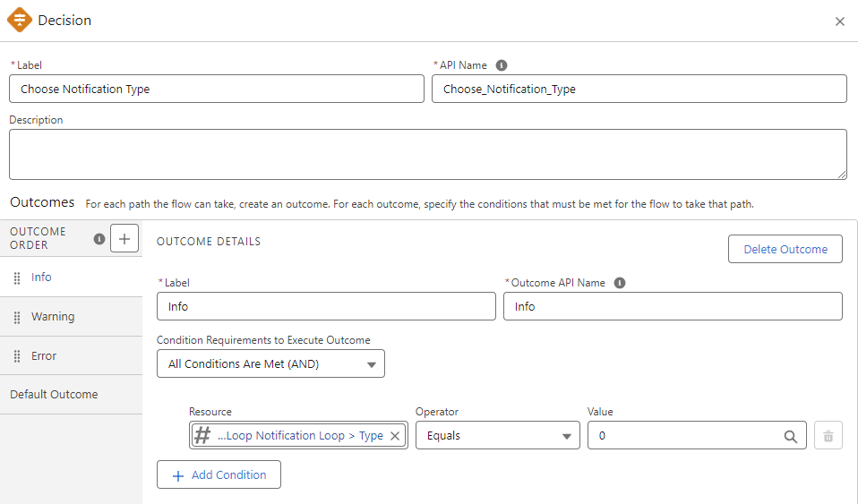The height and width of the screenshot is (504, 858).
Task: Delete the condition row with trash icon
Action: (x=828, y=436)
